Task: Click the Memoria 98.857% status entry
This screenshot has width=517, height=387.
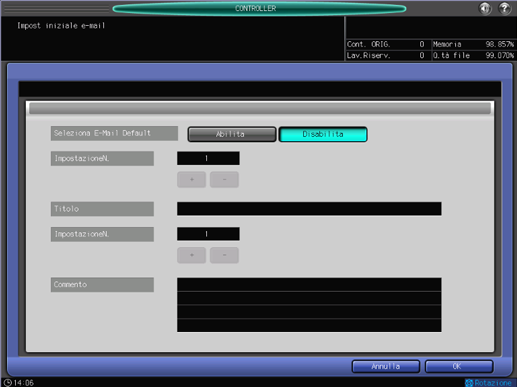Action: coord(473,44)
